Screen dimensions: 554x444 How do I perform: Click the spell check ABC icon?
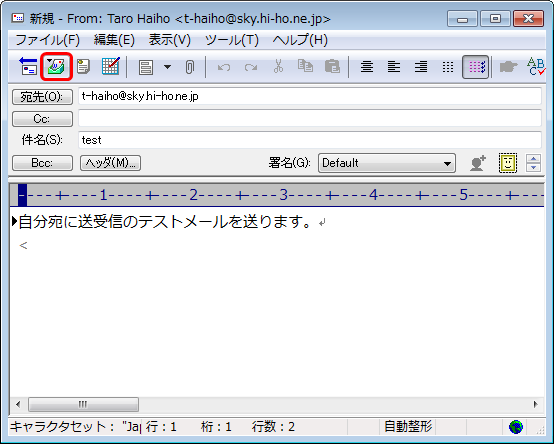[x=536, y=66]
